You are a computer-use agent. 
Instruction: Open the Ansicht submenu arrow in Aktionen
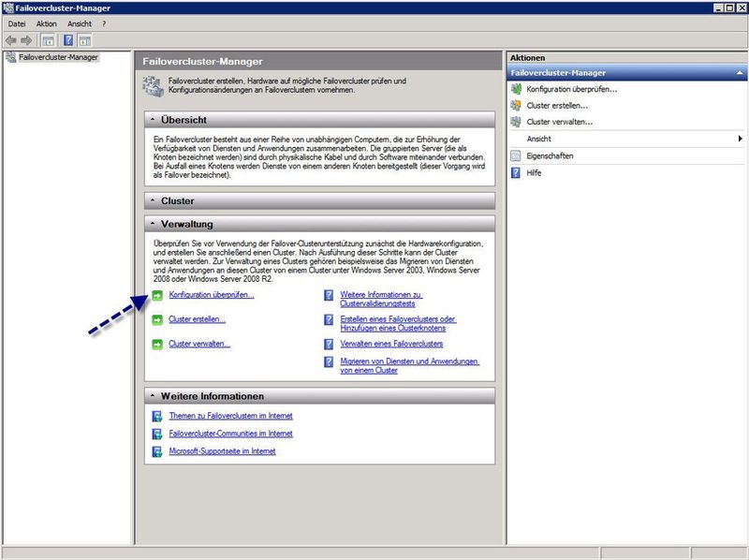coord(740,139)
